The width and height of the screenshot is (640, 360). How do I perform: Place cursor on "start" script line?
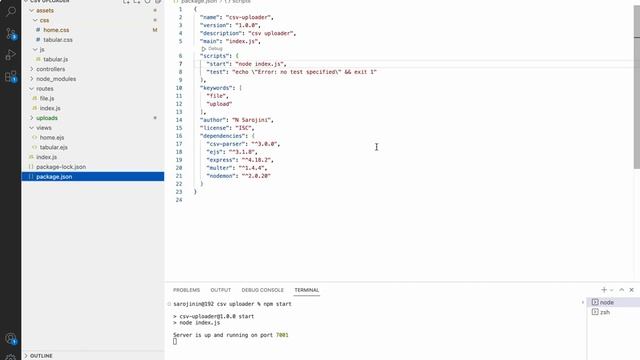coord(246,64)
